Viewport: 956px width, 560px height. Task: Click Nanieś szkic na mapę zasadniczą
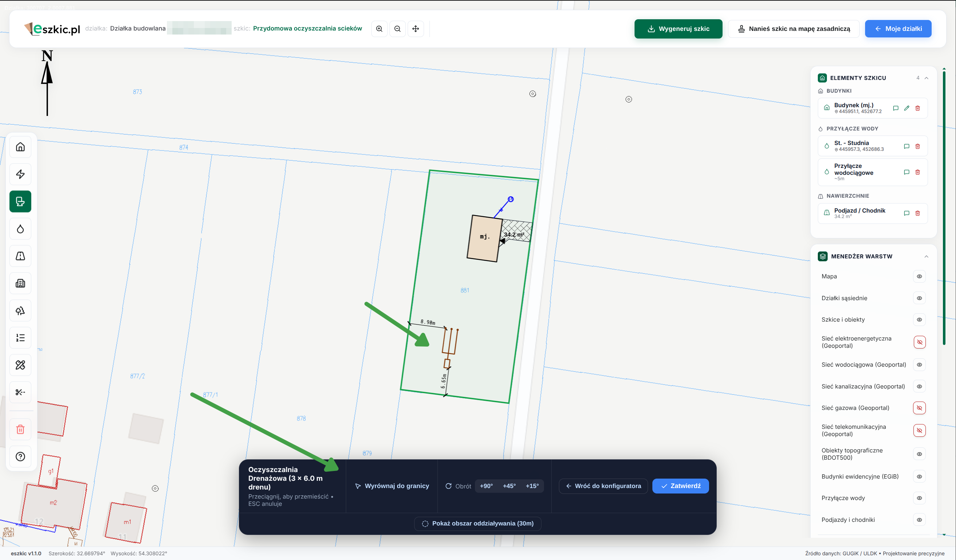click(x=793, y=29)
